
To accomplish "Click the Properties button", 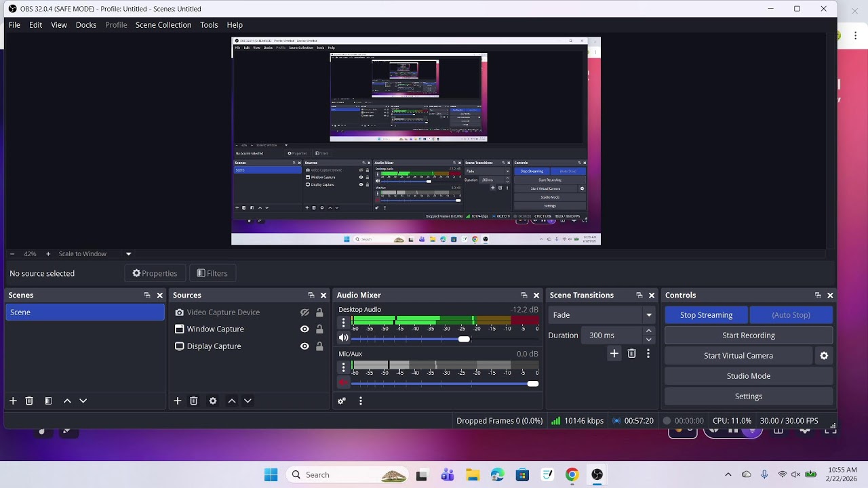I will coord(155,273).
